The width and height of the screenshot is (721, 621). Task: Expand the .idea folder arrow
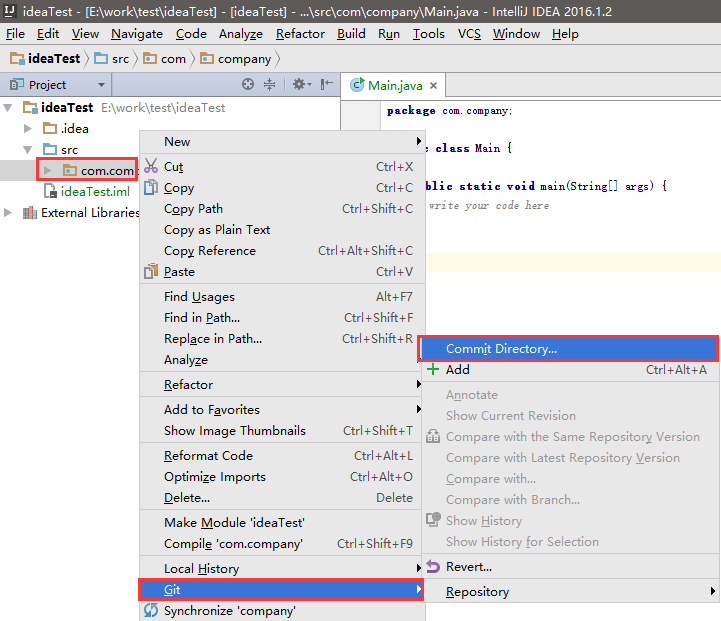pyautogui.click(x=28, y=129)
